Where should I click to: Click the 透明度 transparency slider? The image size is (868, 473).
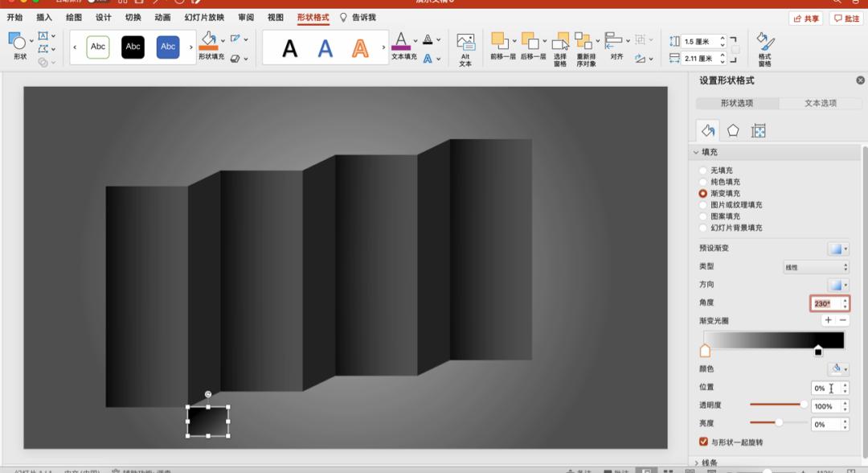(777, 405)
